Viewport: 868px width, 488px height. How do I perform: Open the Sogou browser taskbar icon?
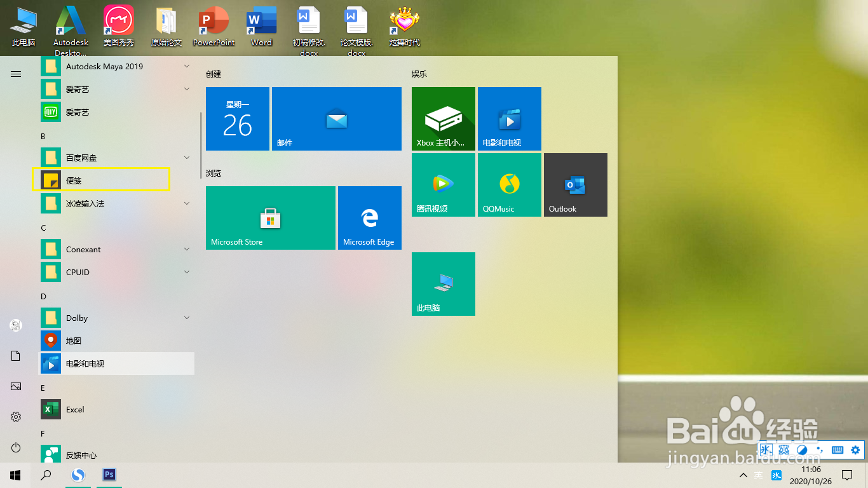pyautogui.click(x=78, y=475)
